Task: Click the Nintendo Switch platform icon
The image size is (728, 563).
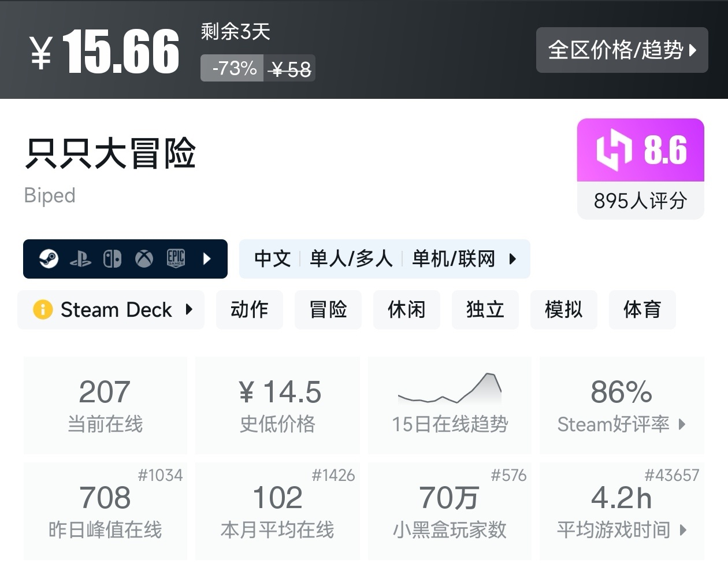Action: [x=112, y=258]
